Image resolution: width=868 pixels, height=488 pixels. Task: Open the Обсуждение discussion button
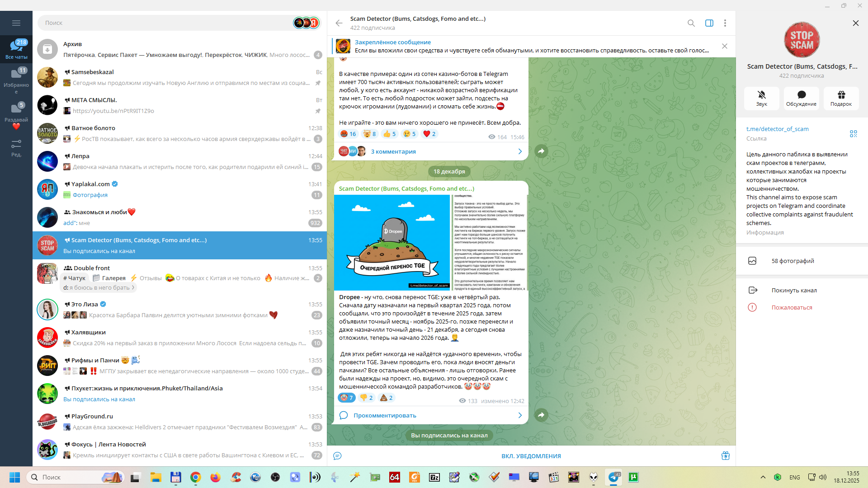coord(801,98)
